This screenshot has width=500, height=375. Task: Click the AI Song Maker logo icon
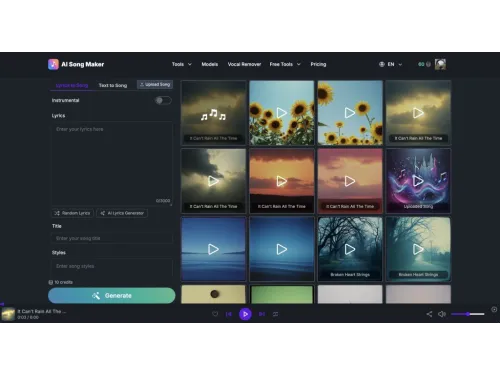(53, 64)
